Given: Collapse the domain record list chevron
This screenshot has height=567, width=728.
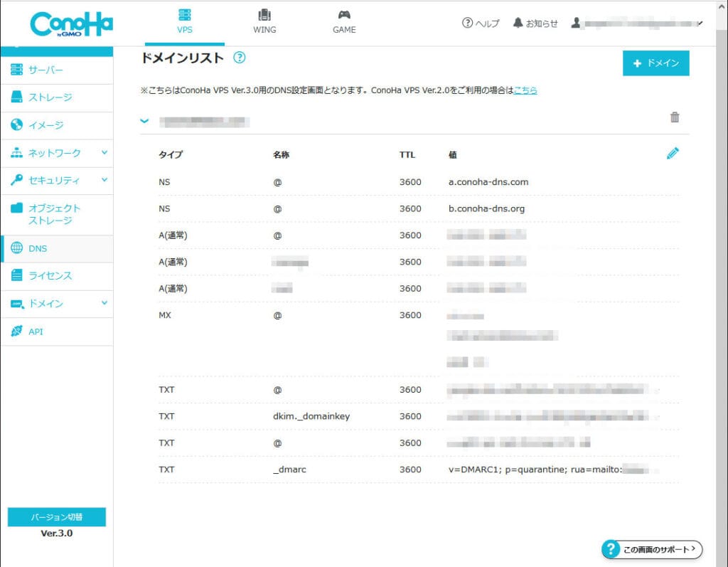Looking at the screenshot, I should [144, 122].
